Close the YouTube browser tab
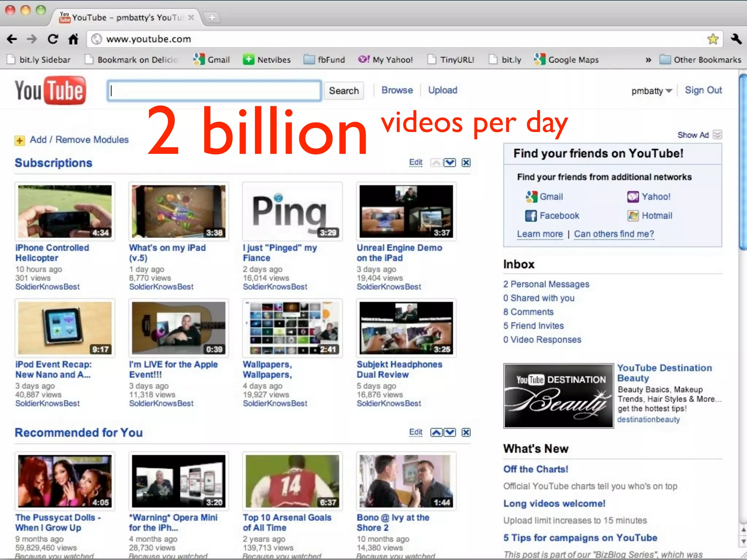The height and width of the screenshot is (560, 747). pos(191,17)
